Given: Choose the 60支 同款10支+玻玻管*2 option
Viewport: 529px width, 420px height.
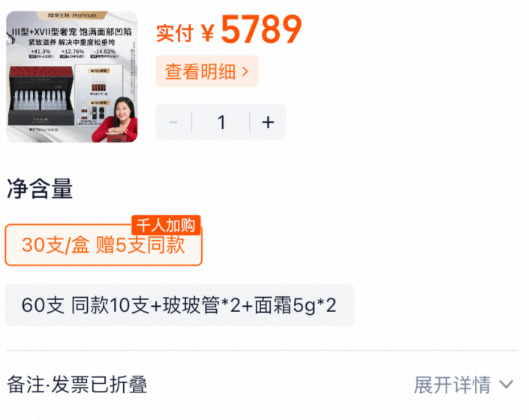Looking at the screenshot, I should click(x=179, y=305).
